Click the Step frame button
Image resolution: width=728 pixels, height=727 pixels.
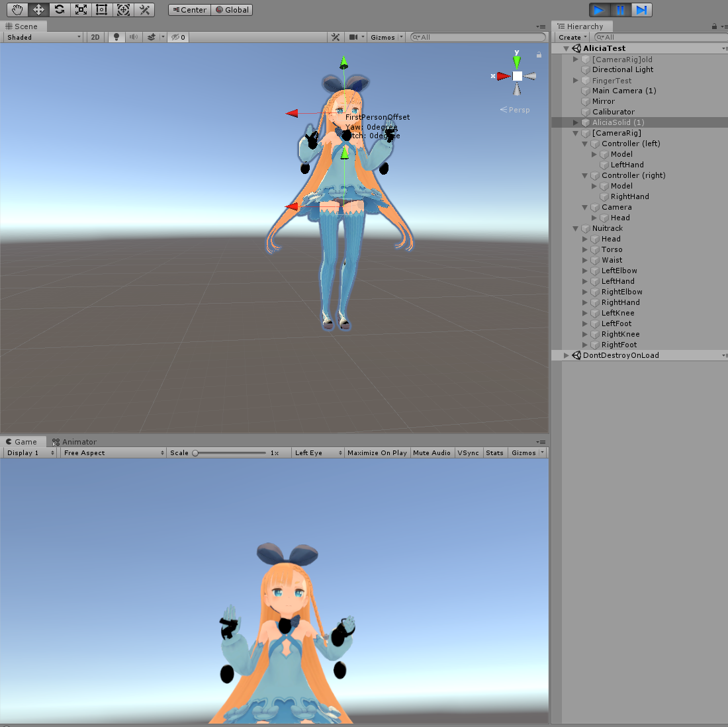(642, 10)
